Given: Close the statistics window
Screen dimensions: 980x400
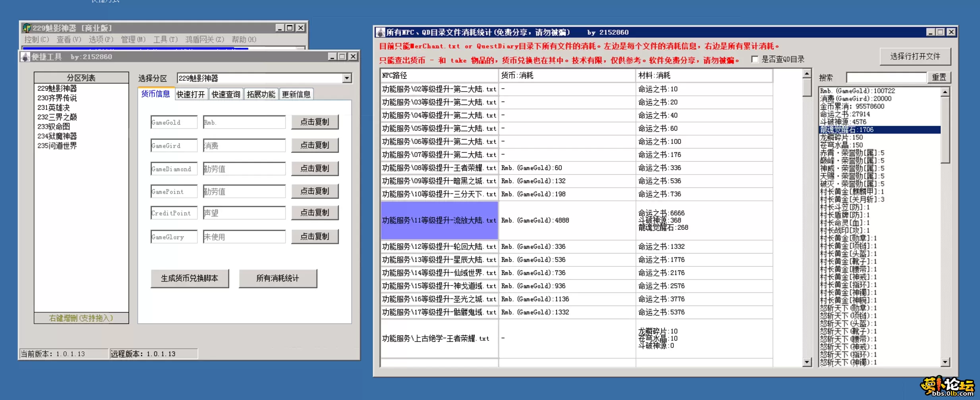Looking at the screenshot, I should 951,32.
